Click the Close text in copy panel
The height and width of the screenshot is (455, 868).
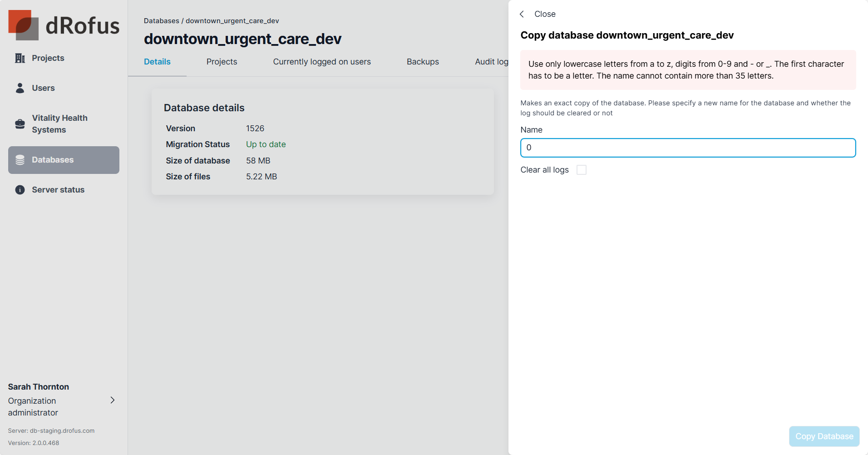click(x=545, y=14)
